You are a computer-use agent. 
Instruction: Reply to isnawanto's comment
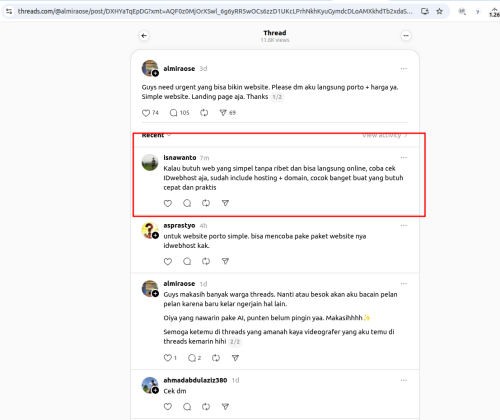187,203
